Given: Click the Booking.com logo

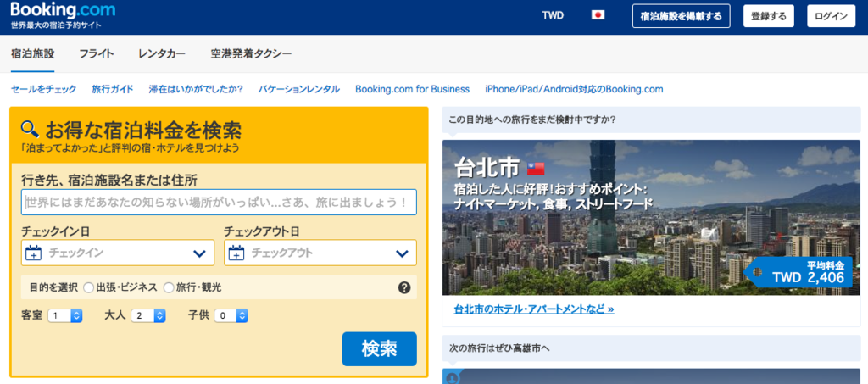Looking at the screenshot, I should point(63,10).
